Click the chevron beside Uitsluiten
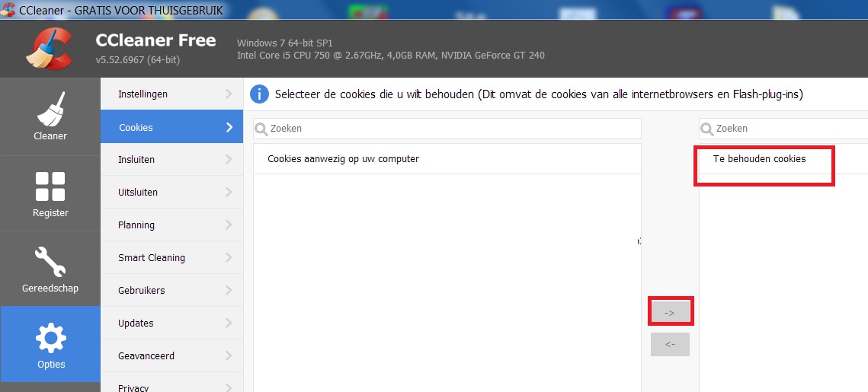Image resolution: width=868 pixels, height=392 pixels. [x=229, y=193]
